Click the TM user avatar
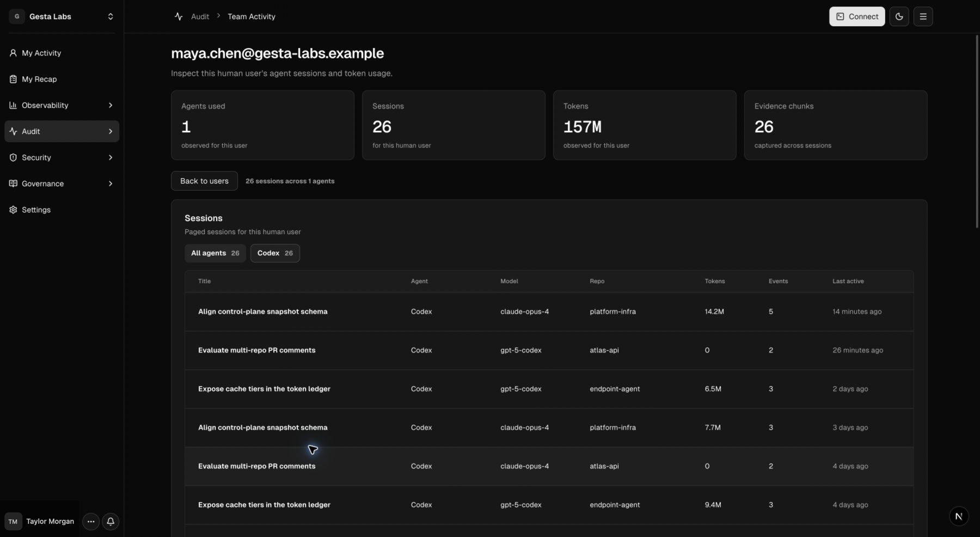The height and width of the screenshot is (537, 980). click(13, 521)
